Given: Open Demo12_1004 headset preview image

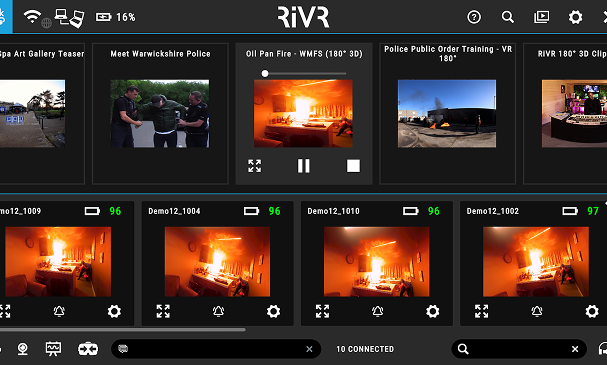Looking at the screenshot, I should pos(217,262).
